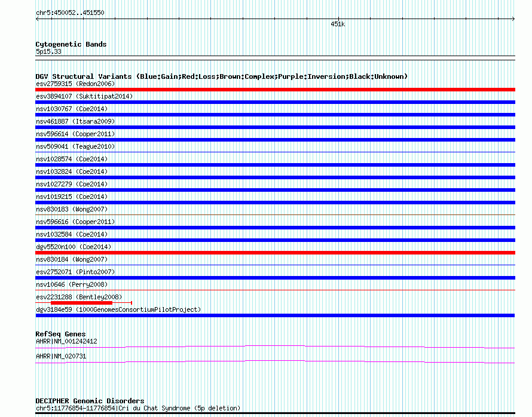Click red loss bar under dgv5520n100
Screen dimensions: 532x417
point(275,253)
